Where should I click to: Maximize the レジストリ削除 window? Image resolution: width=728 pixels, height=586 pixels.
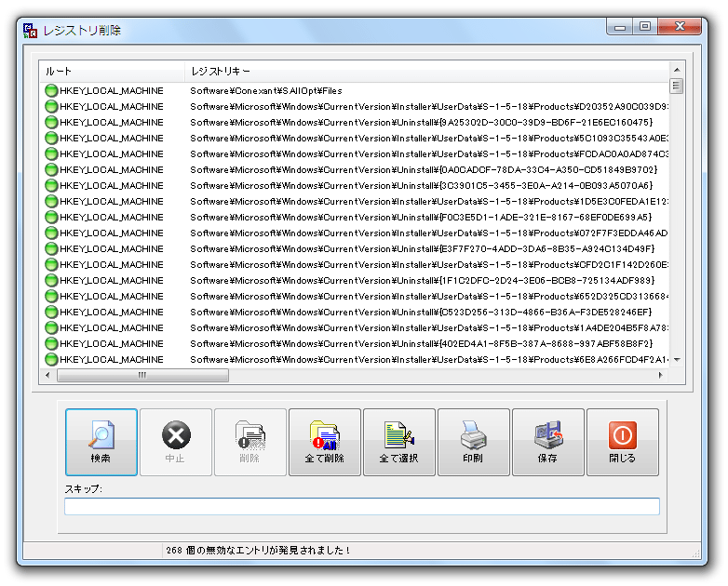(x=645, y=27)
